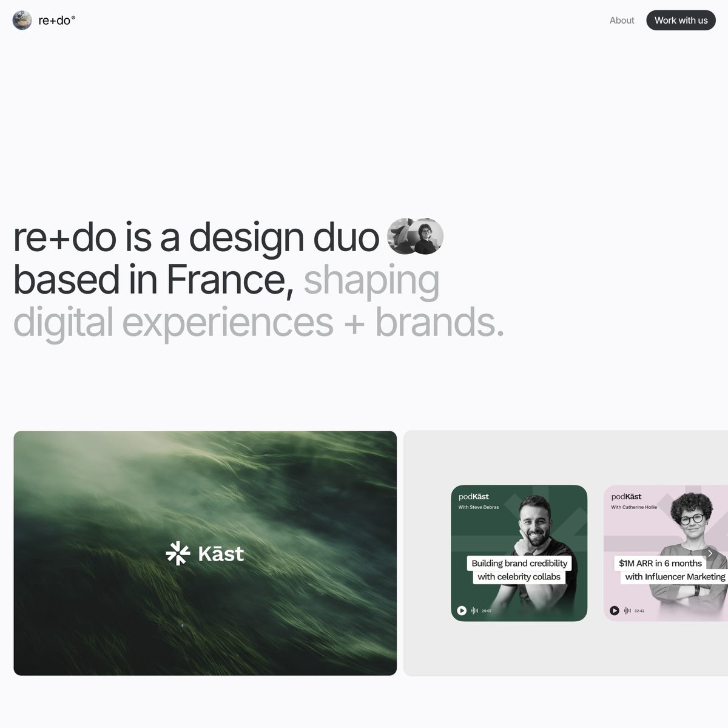Play the Catherine Hollie podcast episode

615,610
